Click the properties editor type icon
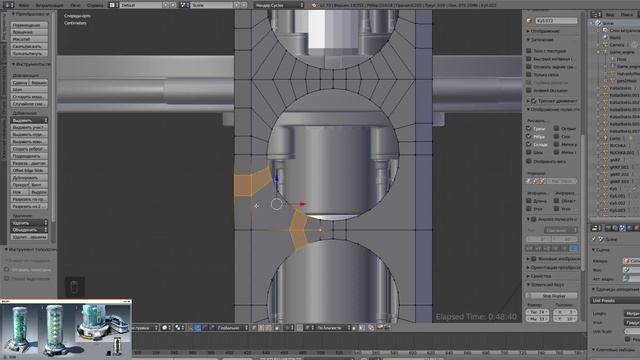Screen dimensions: 640x360 (596, 228)
